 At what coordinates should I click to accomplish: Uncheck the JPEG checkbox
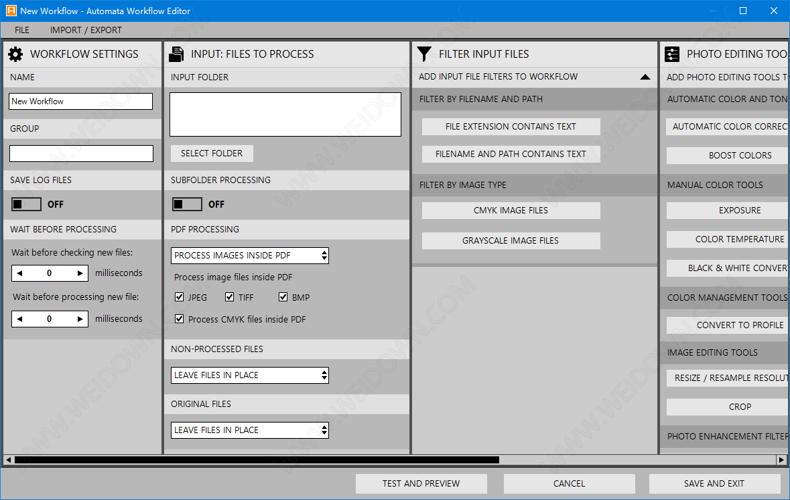coord(179,297)
